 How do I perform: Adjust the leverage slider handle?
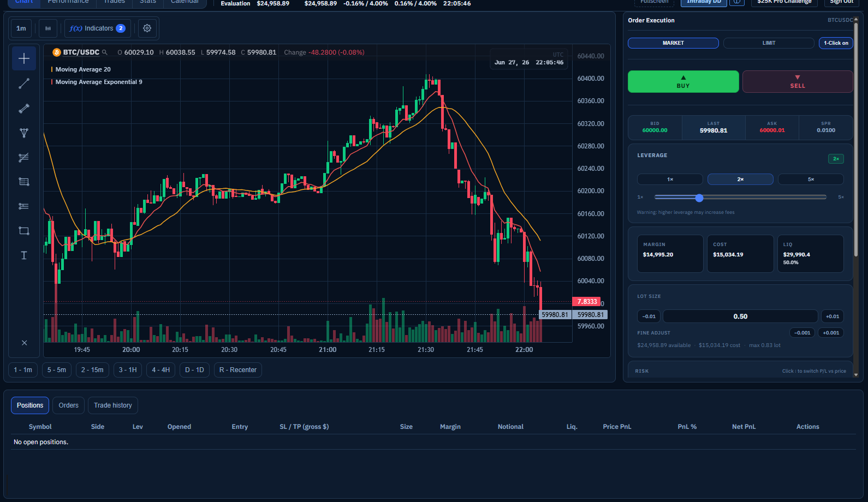tap(699, 198)
